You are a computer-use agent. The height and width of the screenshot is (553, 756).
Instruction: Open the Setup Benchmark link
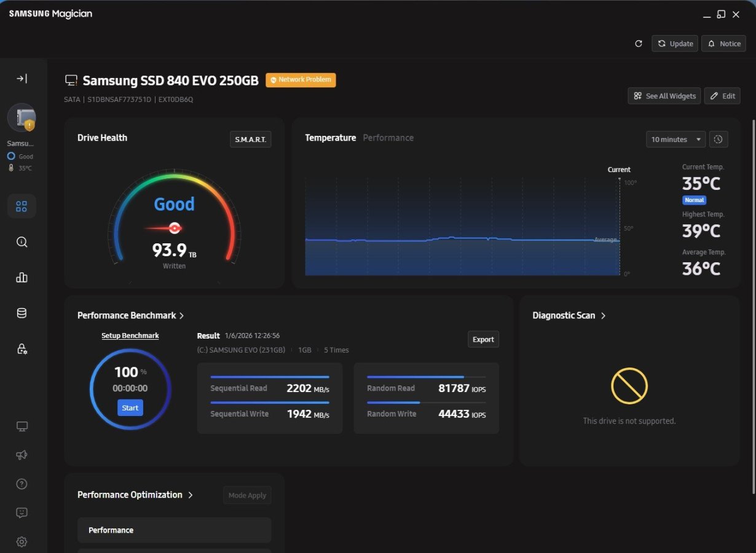coord(130,336)
